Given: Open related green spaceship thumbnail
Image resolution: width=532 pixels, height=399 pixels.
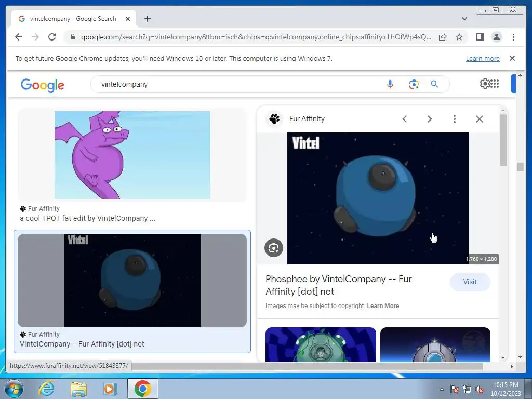Looking at the screenshot, I should coord(321,345).
